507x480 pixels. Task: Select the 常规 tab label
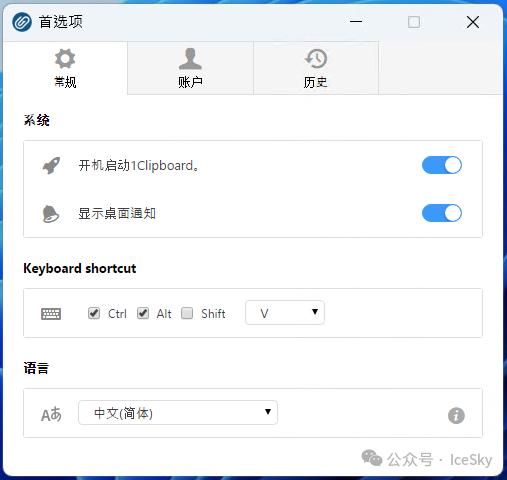pyautogui.click(x=65, y=82)
